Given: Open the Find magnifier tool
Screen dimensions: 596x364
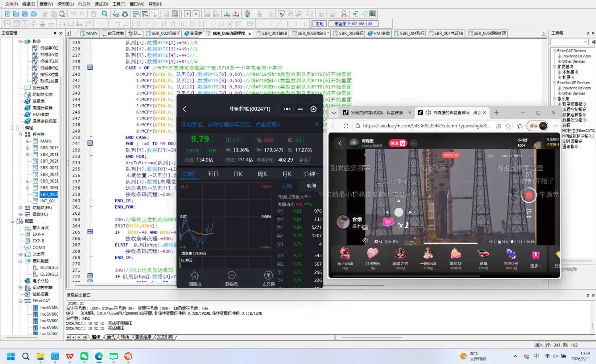Looking at the screenshot, I should click(105, 14).
